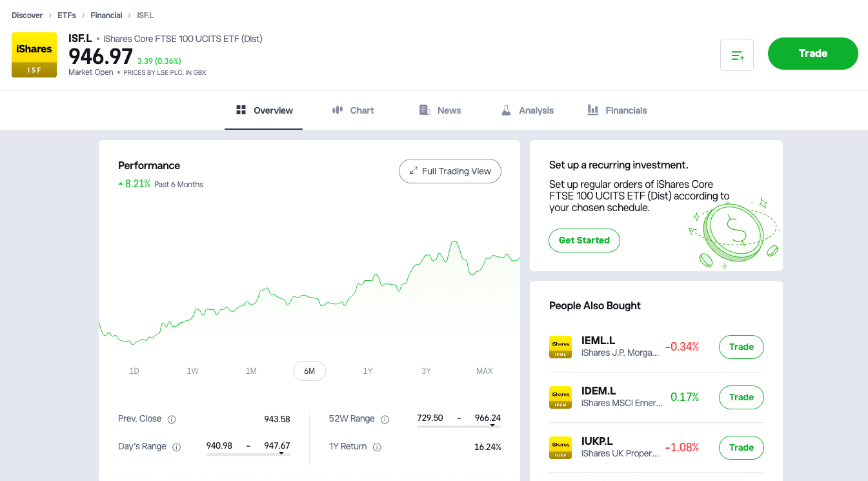This screenshot has width=868, height=481.
Task: Open the Financials tab
Action: click(617, 110)
